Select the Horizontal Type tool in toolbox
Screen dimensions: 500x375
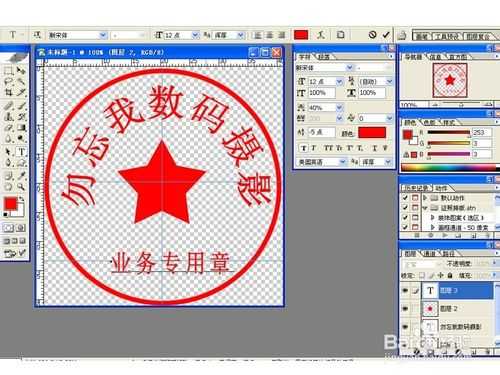[21, 152]
